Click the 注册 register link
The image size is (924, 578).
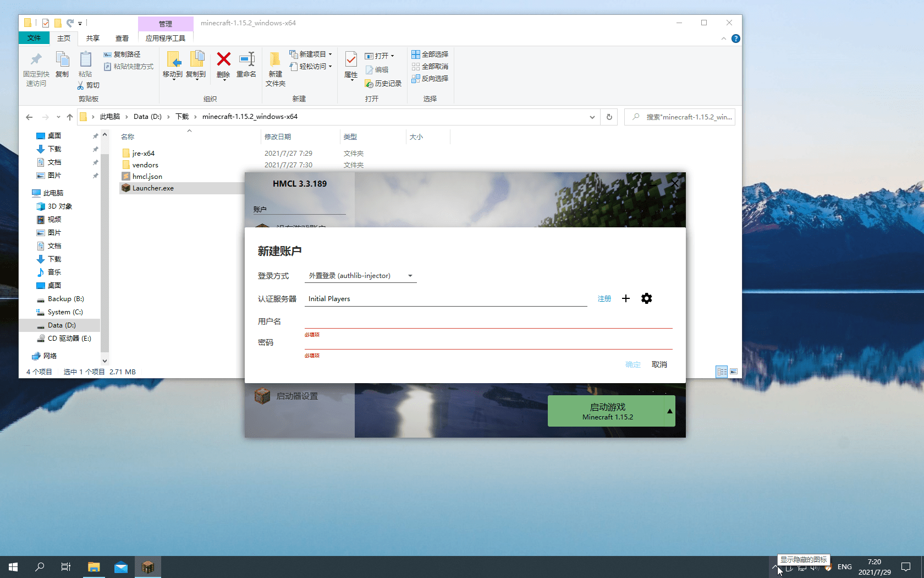click(604, 298)
